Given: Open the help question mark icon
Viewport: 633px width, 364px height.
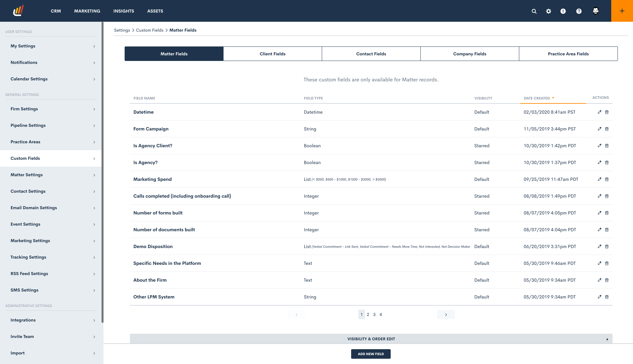Looking at the screenshot, I should [x=579, y=11].
